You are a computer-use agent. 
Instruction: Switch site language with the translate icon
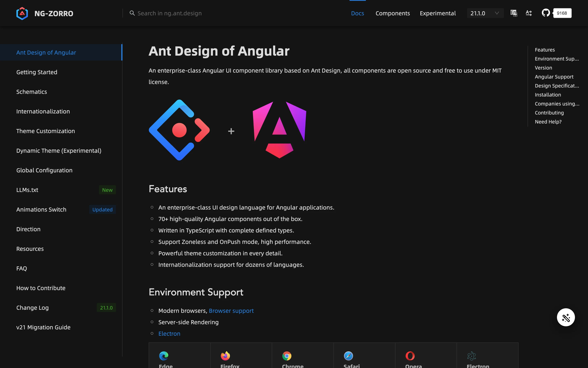tap(514, 13)
